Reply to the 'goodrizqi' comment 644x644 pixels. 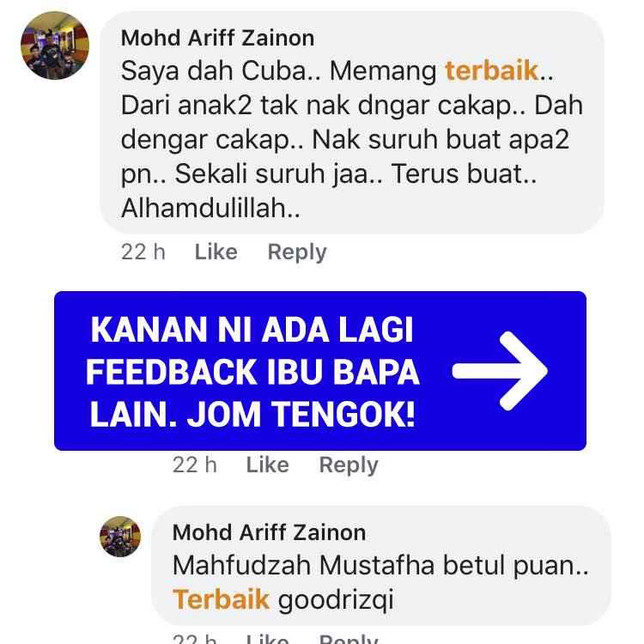(349, 639)
